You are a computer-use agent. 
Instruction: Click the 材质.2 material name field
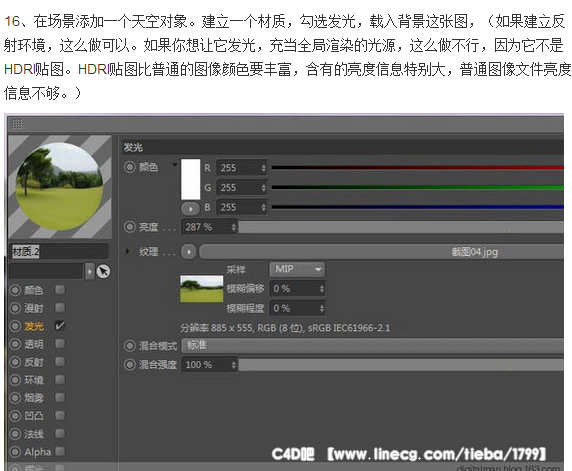tap(59, 251)
